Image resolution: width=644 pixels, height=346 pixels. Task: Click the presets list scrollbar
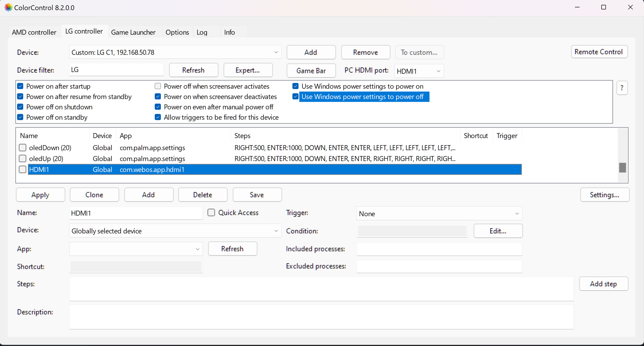622,167
